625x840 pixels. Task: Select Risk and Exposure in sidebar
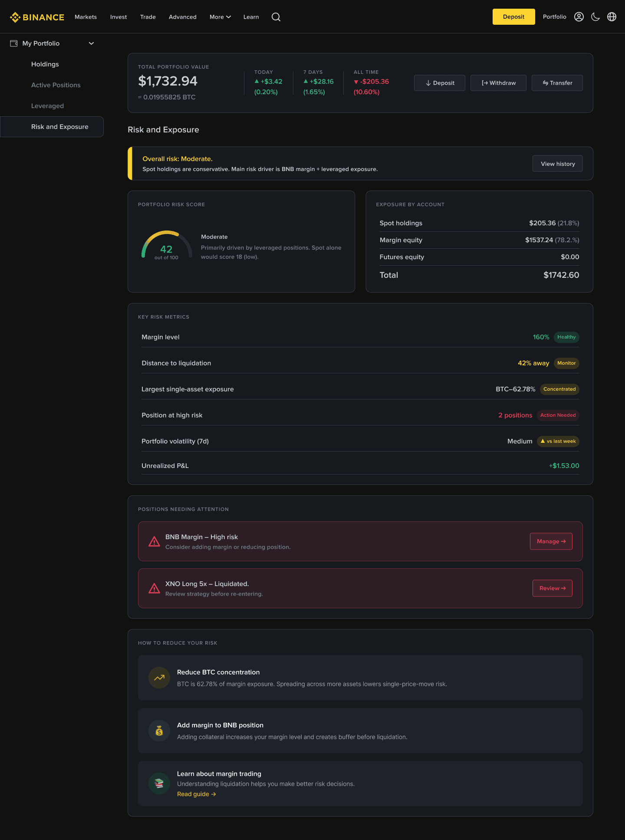52,127
